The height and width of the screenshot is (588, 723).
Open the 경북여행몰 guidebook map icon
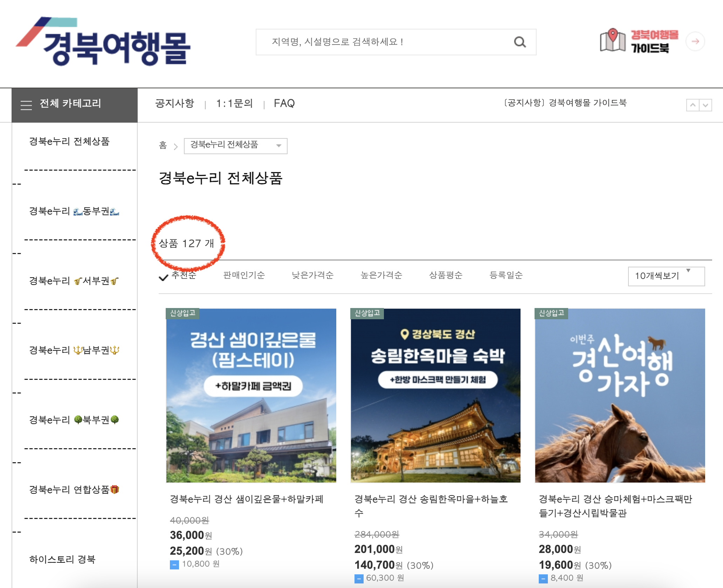pyautogui.click(x=612, y=41)
